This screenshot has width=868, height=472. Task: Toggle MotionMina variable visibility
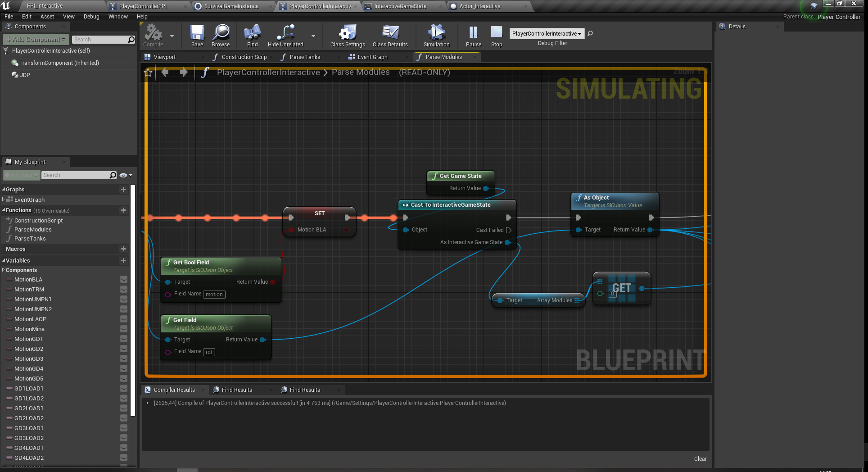[x=124, y=329]
